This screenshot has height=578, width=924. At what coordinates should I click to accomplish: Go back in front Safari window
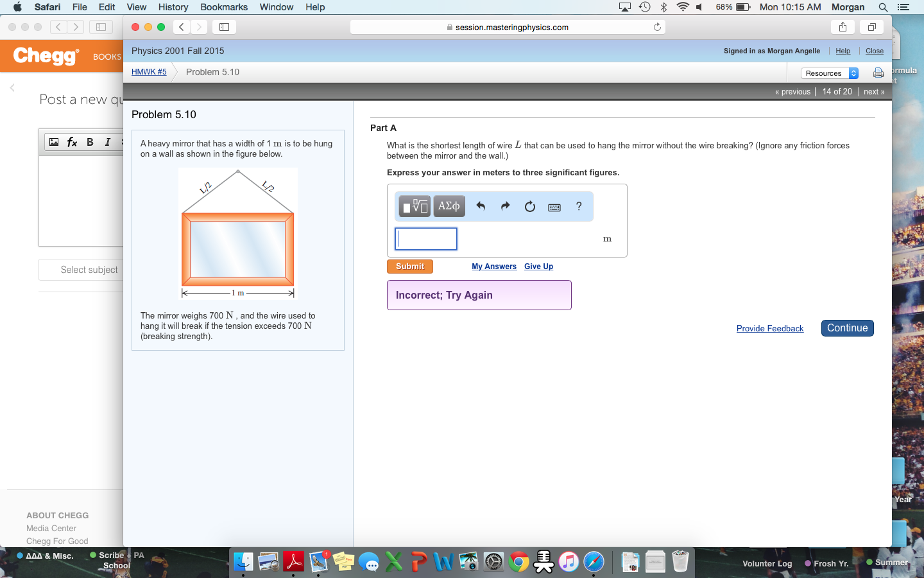coord(182,27)
